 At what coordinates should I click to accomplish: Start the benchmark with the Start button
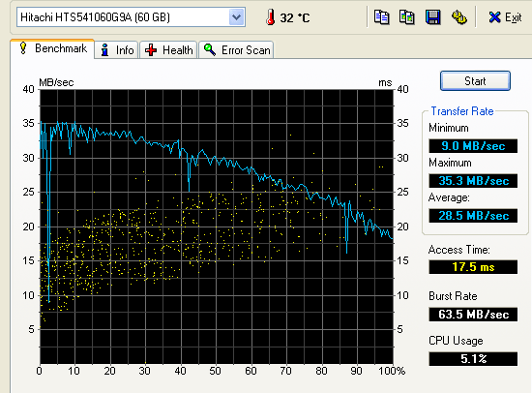click(475, 81)
